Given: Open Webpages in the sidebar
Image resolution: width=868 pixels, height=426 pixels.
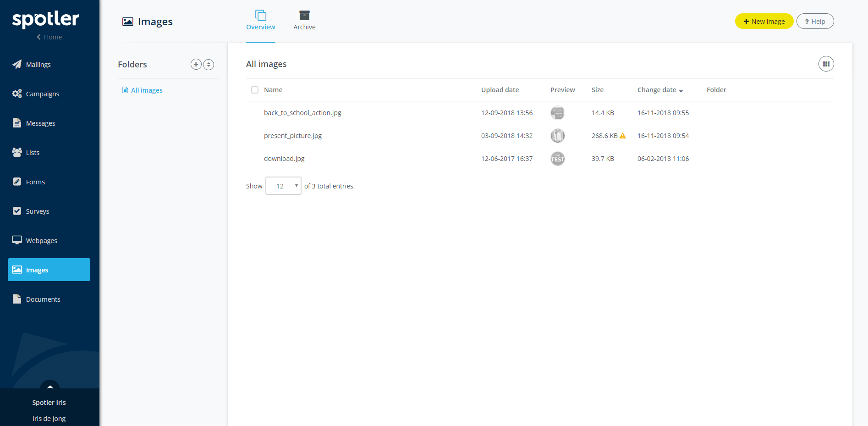Looking at the screenshot, I should pyautogui.click(x=41, y=241).
